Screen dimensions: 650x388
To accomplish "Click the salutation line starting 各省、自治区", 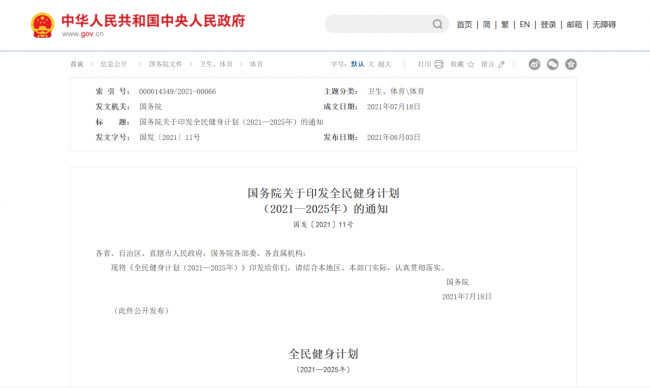I will point(201,253).
